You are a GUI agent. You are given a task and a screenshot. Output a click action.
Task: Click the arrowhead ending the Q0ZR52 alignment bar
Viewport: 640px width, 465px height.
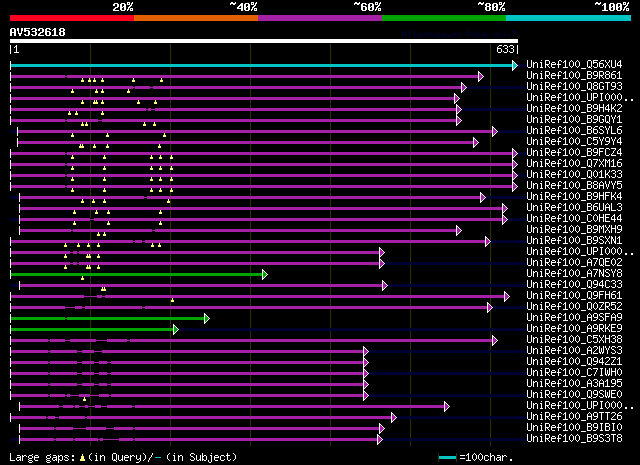[490, 308]
